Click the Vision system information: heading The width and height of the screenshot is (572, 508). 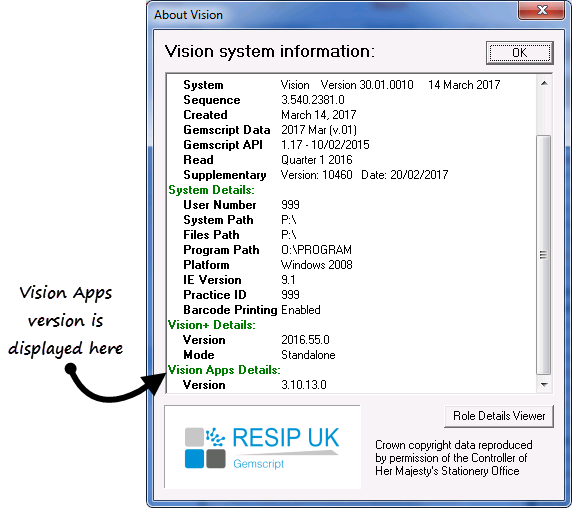click(x=270, y=51)
